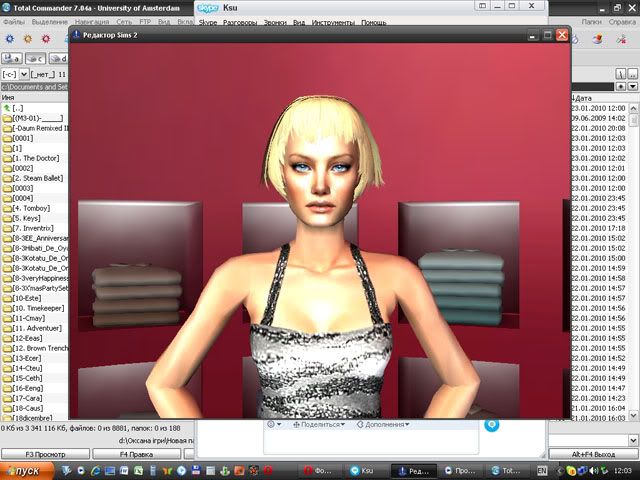
Task: Open Skype emoticon dropdown in chat toolbar
Action: coord(274,424)
